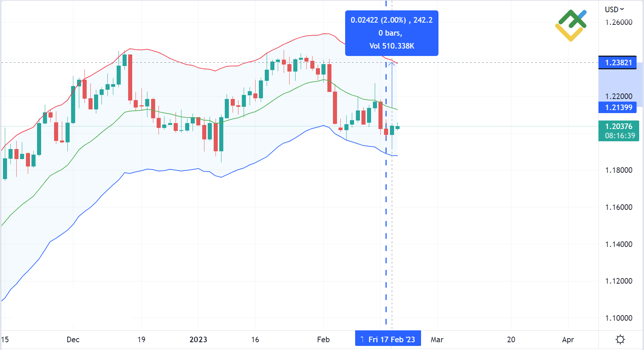Expand the USD currency dropdown
The height and width of the screenshot is (350, 644).
pyautogui.click(x=614, y=9)
